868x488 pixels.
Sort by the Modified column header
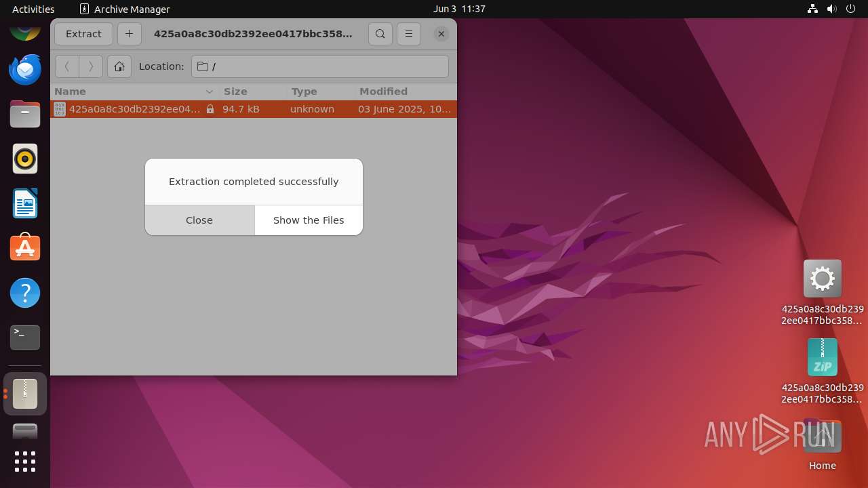click(x=406, y=91)
